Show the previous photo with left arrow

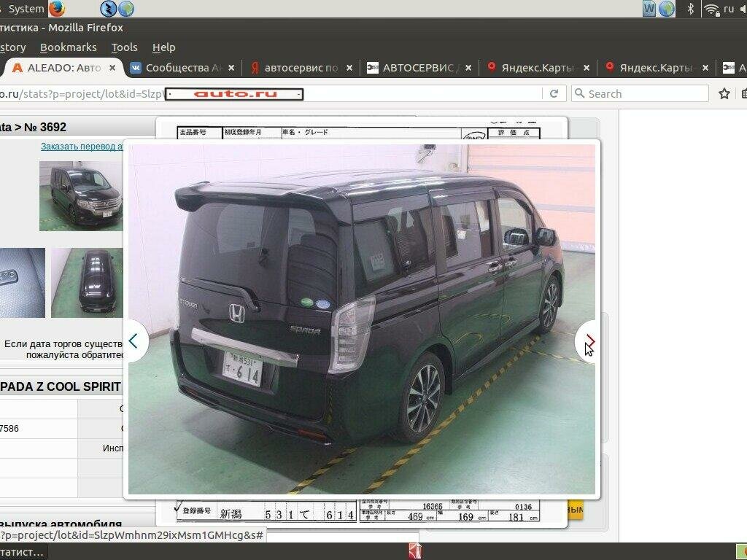click(133, 341)
